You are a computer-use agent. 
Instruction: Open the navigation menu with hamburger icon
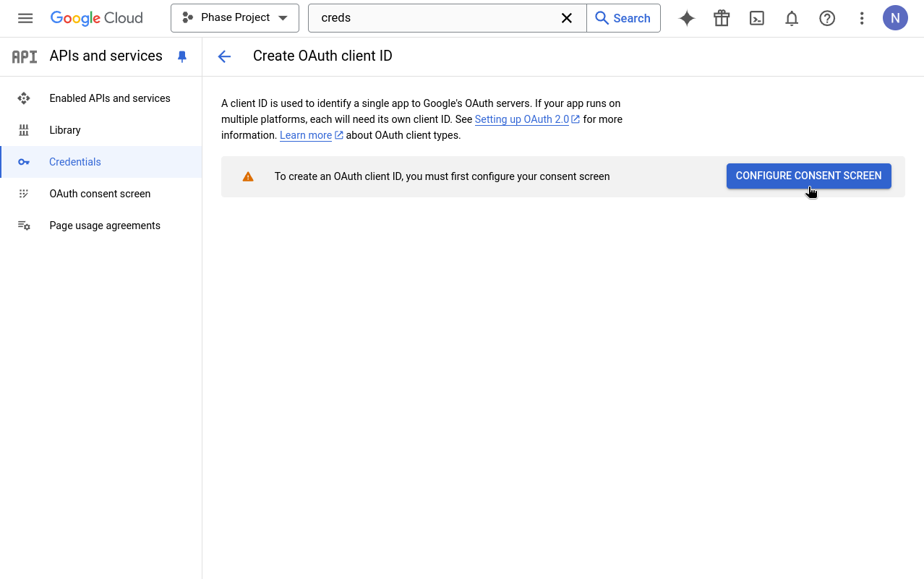[25, 18]
